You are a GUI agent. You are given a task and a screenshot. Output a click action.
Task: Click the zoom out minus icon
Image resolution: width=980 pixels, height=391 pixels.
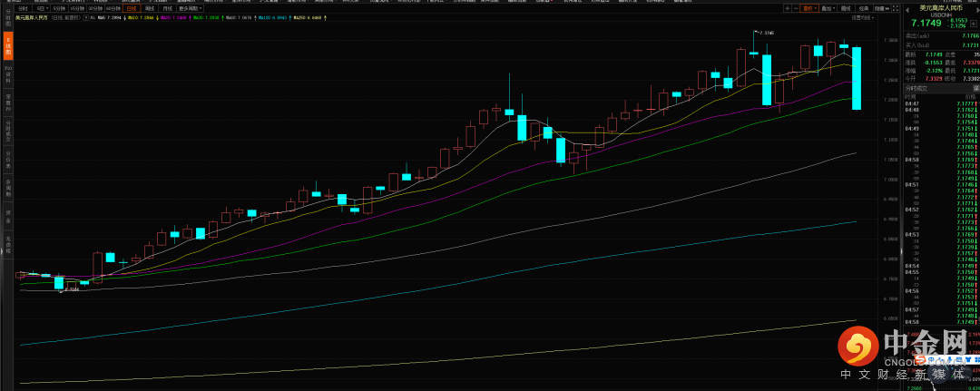click(x=796, y=8)
